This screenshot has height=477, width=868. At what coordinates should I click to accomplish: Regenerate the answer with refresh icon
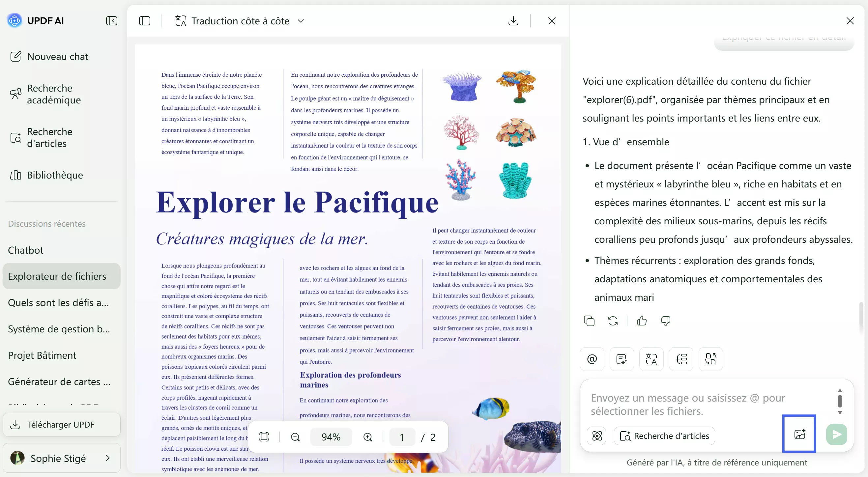point(613,321)
